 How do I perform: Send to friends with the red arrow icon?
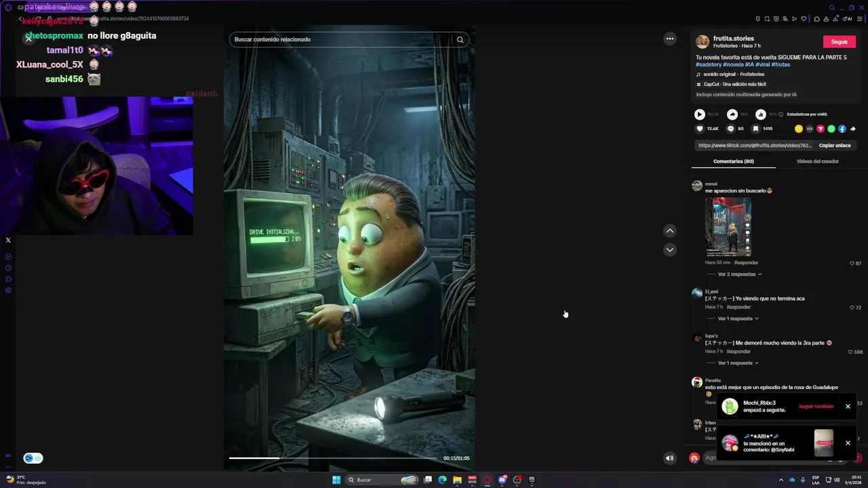(821, 129)
